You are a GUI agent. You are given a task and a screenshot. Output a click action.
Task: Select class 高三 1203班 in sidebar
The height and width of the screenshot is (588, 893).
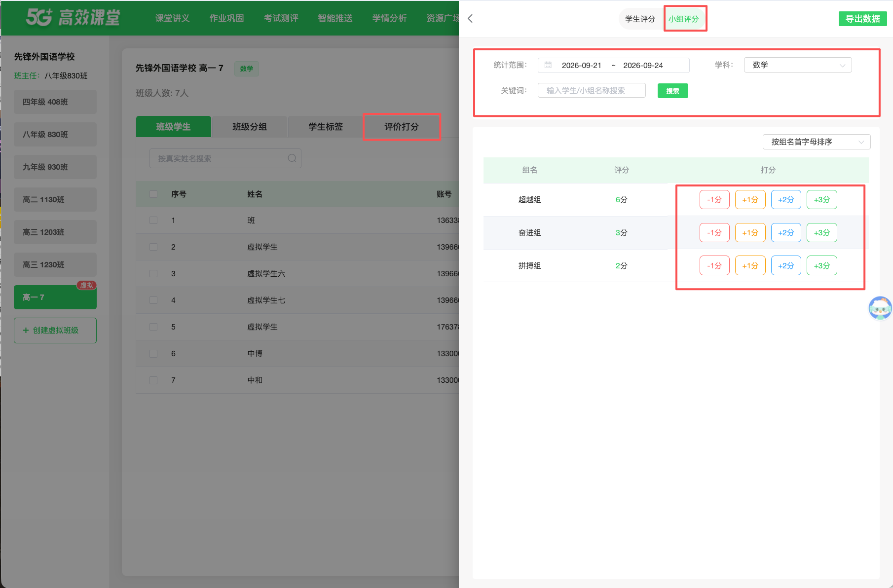(x=55, y=232)
